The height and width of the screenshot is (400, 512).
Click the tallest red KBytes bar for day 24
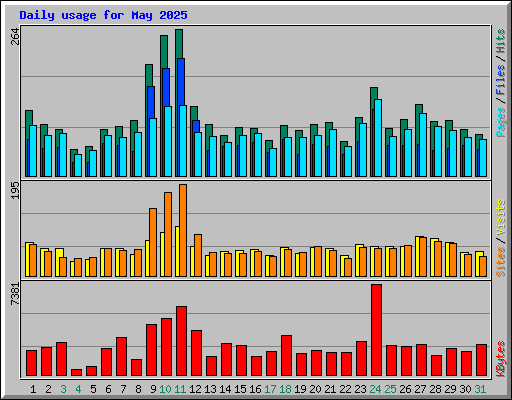pyautogui.click(x=376, y=330)
